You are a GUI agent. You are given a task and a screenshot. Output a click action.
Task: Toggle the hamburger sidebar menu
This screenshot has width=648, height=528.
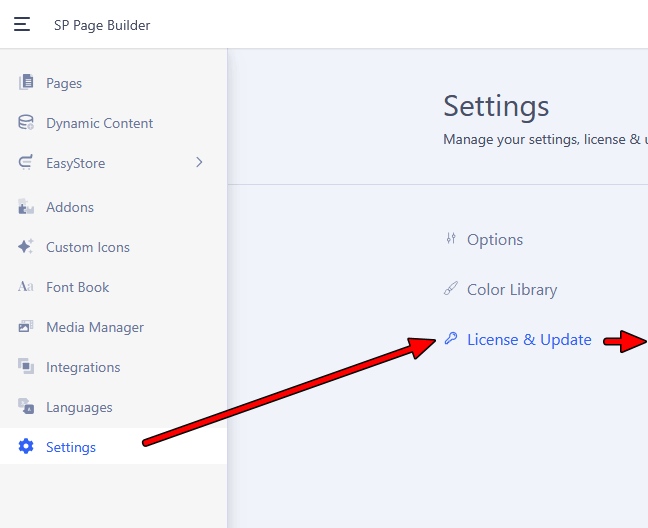(22, 25)
